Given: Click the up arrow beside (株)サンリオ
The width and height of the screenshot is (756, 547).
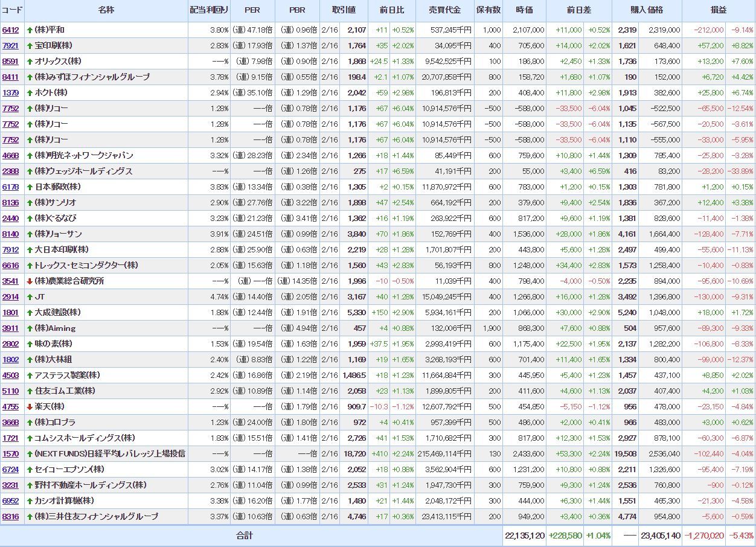Looking at the screenshot, I should (x=30, y=202).
